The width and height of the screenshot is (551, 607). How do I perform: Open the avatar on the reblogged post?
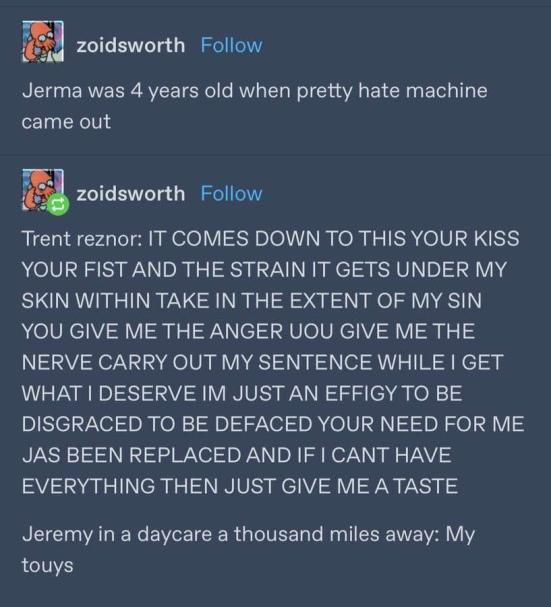point(42,189)
